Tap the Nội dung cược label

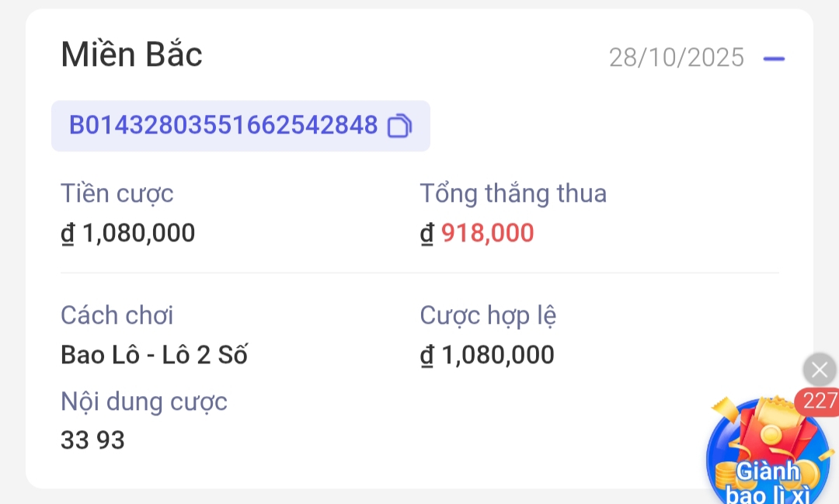(x=144, y=401)
